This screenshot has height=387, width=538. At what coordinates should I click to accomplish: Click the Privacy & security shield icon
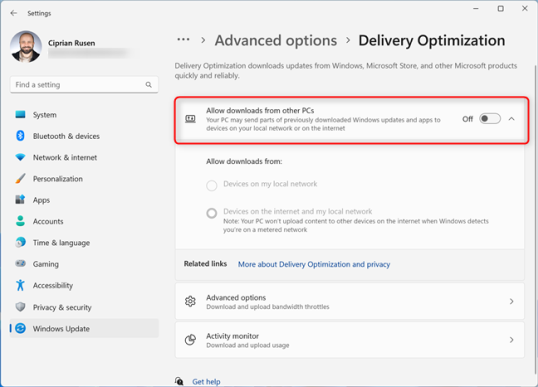tap(20, 307)
